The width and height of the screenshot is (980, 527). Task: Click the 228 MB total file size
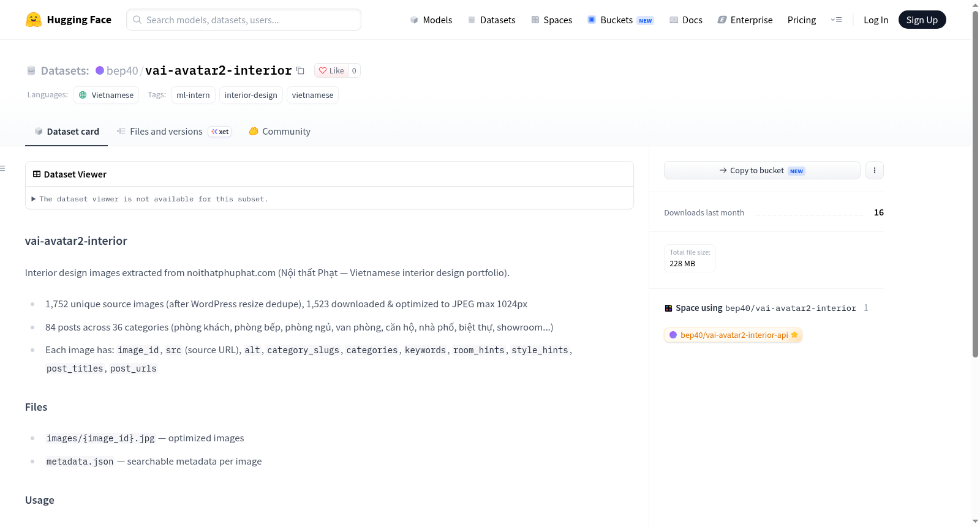coord(682,264)
